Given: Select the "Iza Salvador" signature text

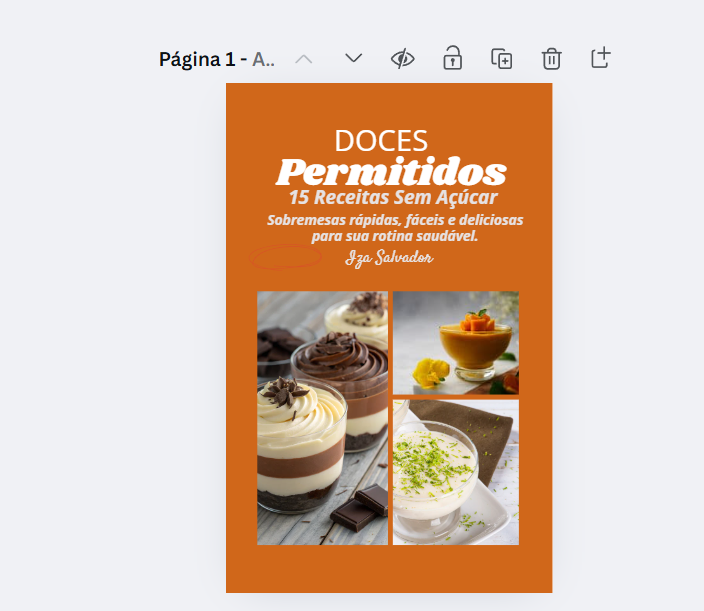Looking at the screenshot, I should (389, 258).
